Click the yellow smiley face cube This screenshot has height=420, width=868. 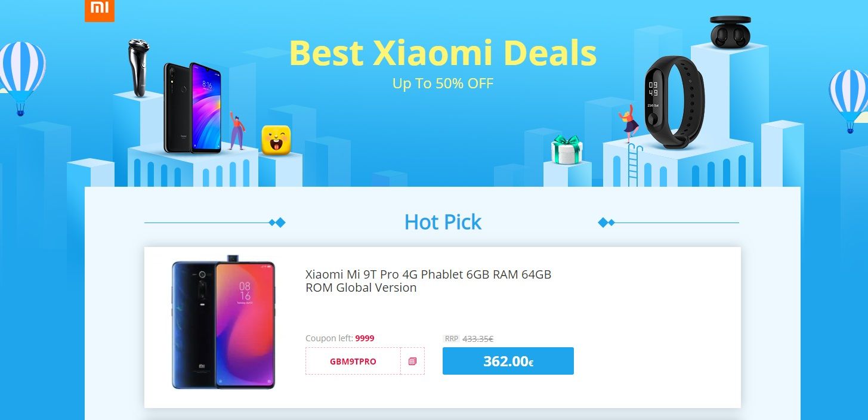(x=276, y=140)
